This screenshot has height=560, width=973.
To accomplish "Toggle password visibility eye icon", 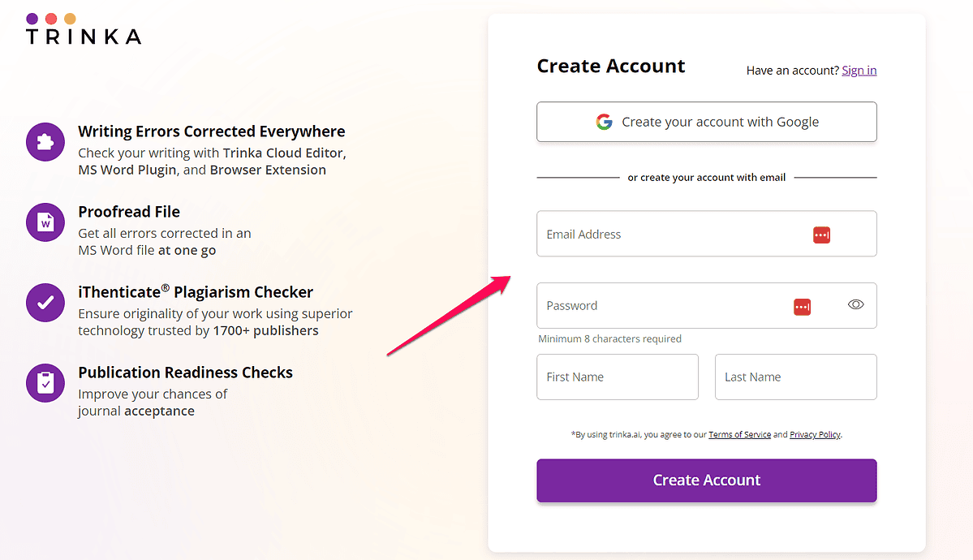I will click(855, 305).
